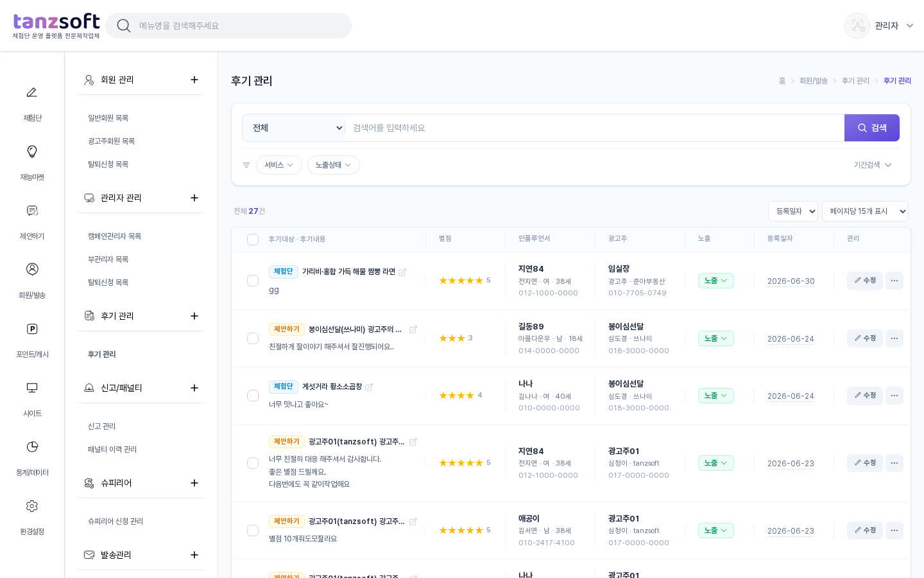Click the magnifier icon in the menu search
Screen dimensions: 924x578
[x=124, y=26]
